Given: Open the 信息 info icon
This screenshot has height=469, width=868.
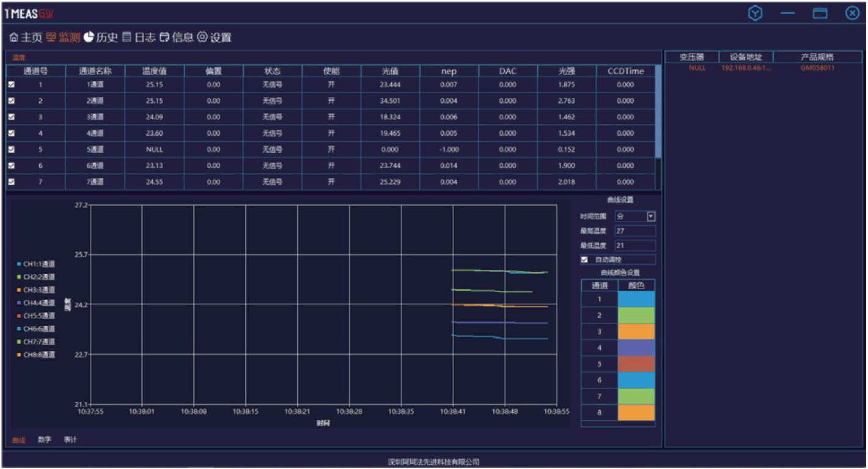Looking at the screenshot, I should (164, 37).
